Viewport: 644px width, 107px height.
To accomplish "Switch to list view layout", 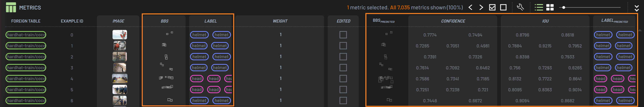I will [538, 8].
